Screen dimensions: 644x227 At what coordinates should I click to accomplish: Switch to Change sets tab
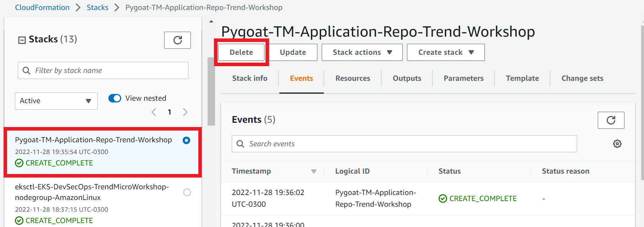point(582,78)
